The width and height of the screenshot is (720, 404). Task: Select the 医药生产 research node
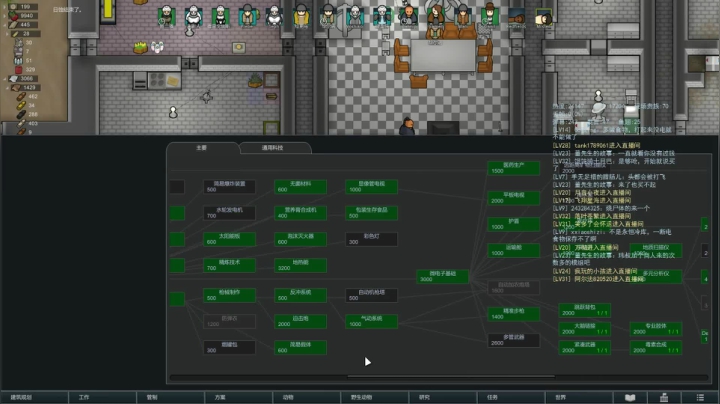click(513, 168)
